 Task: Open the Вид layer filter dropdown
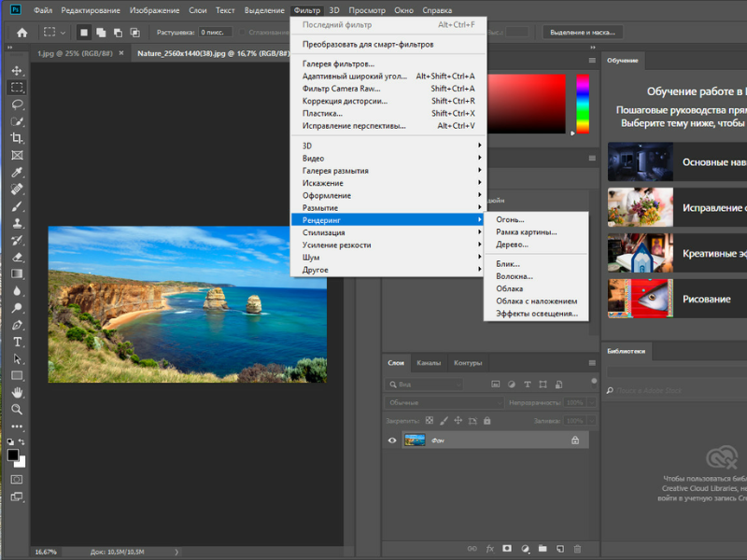tap(425, 385)
